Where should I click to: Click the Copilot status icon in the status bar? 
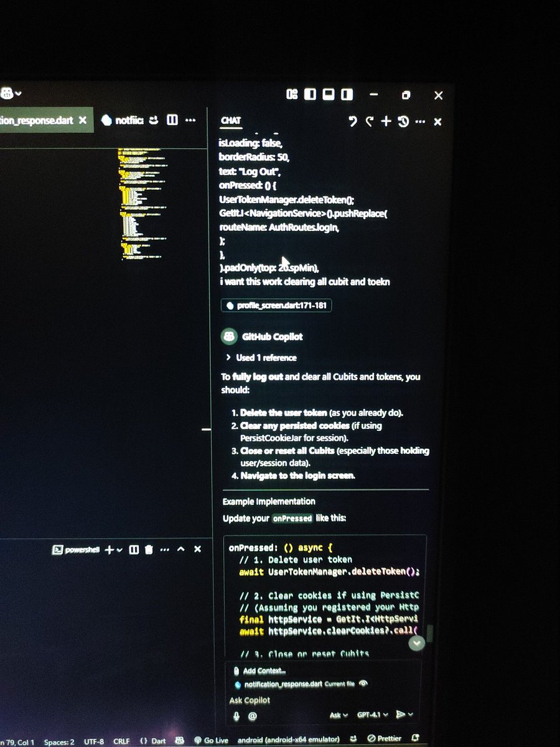(180, 741)
